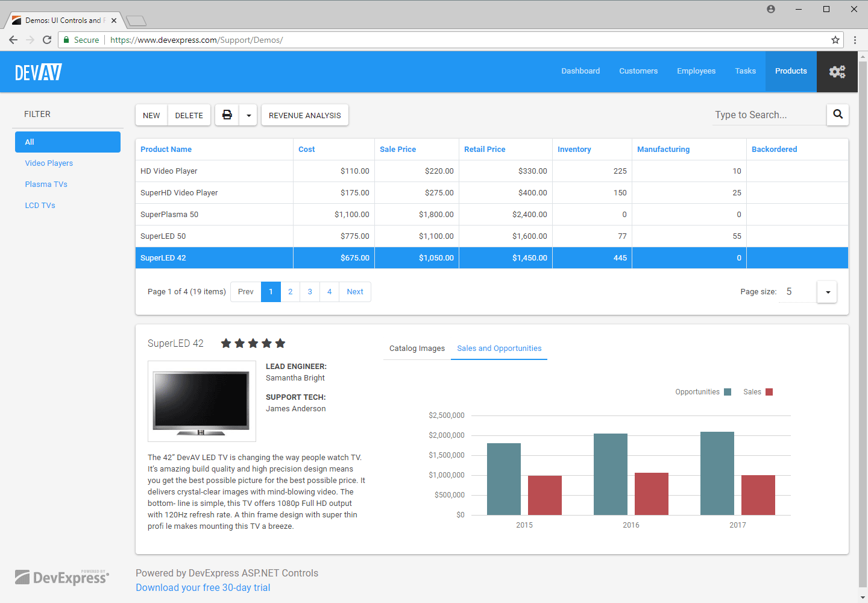Navigate to the Customers menu item
This screenshot has width=868, height=603.
(x=638, y=71)
